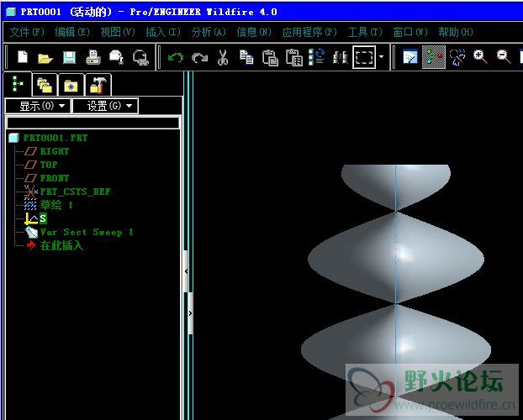Click the Regenerate model icon
The height and width of the screenshot is (420, 523).
click(317, 56)
